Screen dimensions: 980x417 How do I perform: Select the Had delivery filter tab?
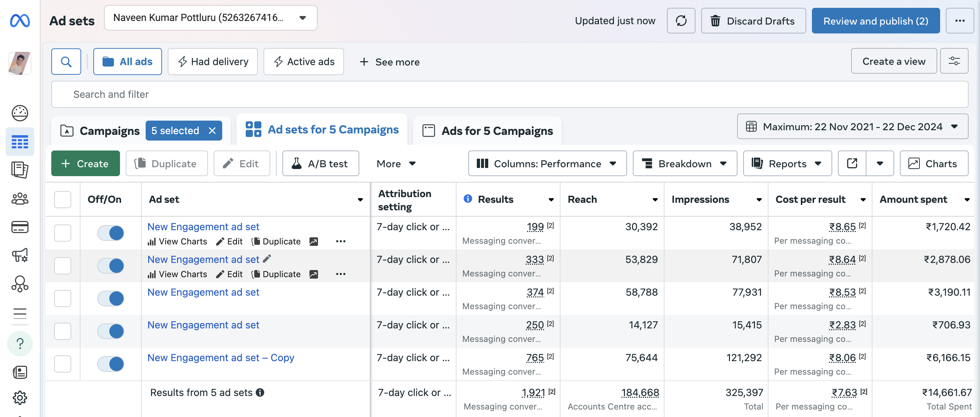click(x=213, y=62)
